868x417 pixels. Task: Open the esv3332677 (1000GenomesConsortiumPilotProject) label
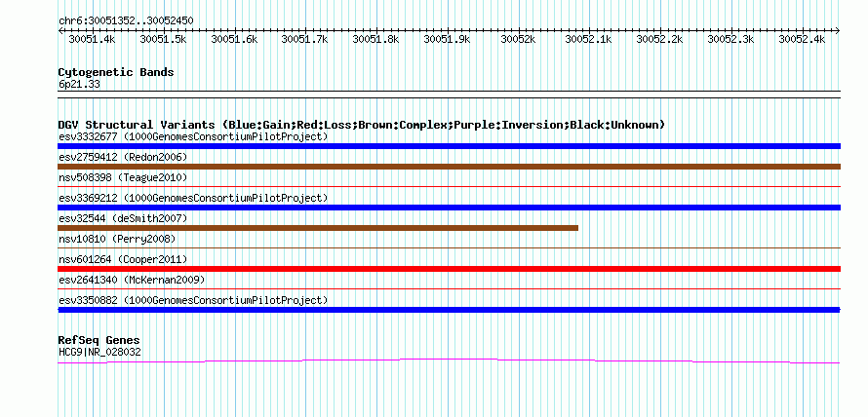193,136
